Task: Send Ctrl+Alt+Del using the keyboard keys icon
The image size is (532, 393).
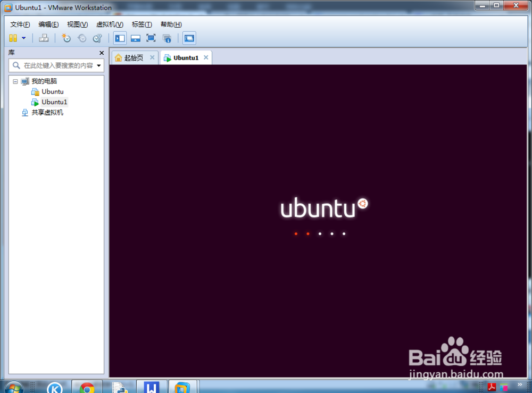Action: click(44, 38)
